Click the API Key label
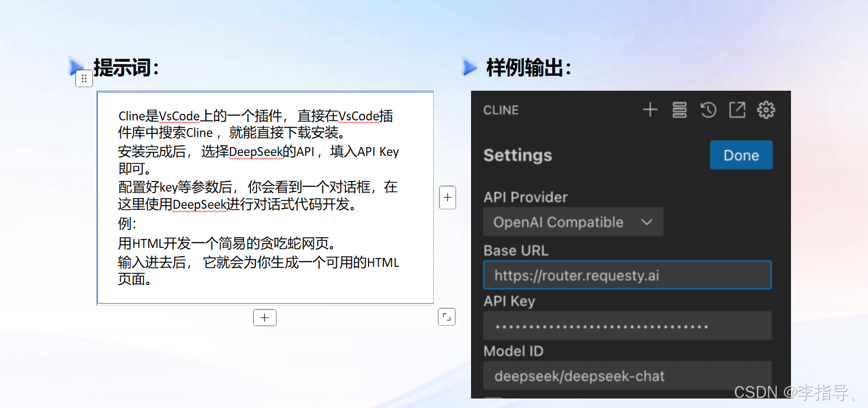The height and width of the screenshot is (408, 868). pos(510,301)
